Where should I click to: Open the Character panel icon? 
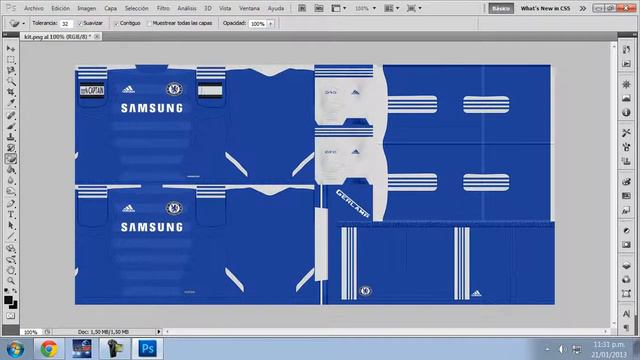pos(626,314)
